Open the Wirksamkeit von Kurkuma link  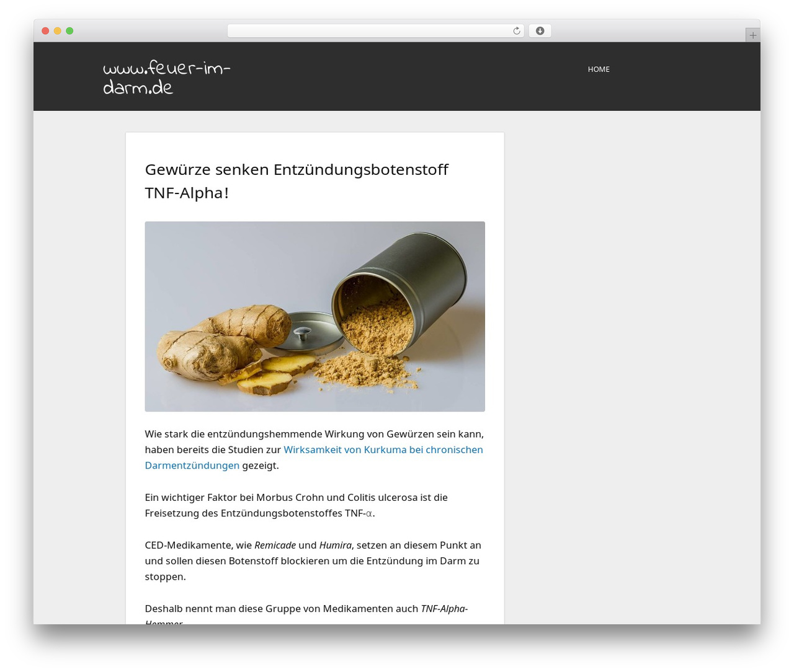pos(314,458)
